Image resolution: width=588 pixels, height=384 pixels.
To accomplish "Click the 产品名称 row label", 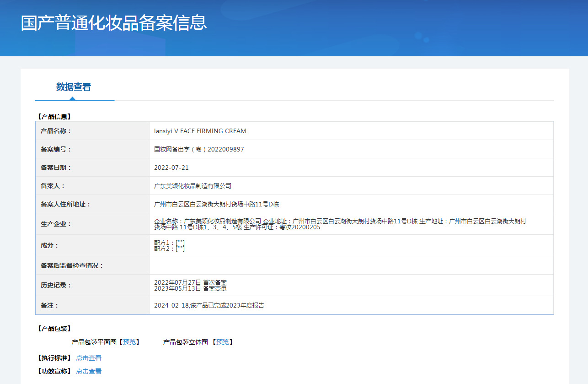I will pyautogui.click(x=56, y=131).
